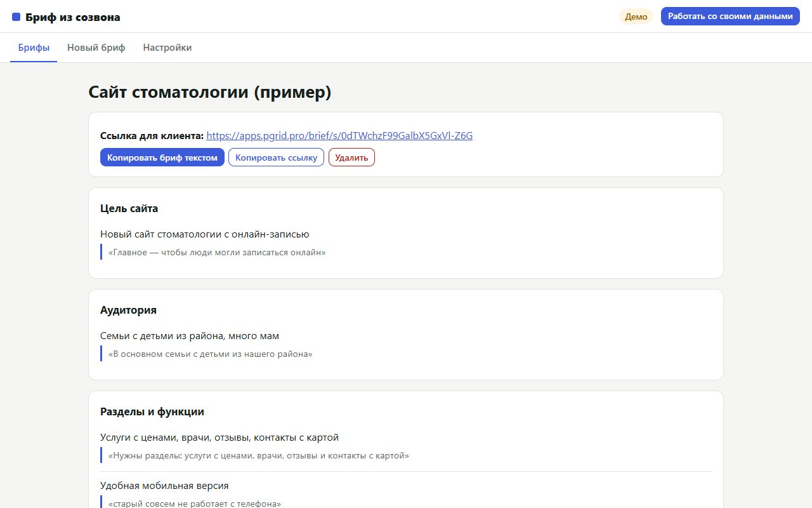Viewport: 812px width, 508px height.
Task: Click quote «старый совсем не работает с телефона»
Action: point(195,504)
